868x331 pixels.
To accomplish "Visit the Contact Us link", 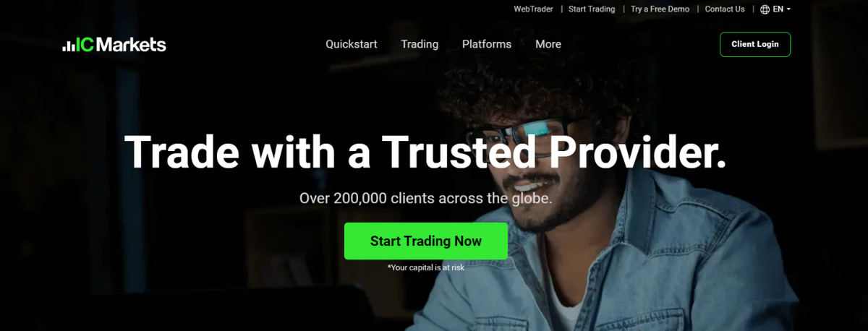I will click(725, 9).
